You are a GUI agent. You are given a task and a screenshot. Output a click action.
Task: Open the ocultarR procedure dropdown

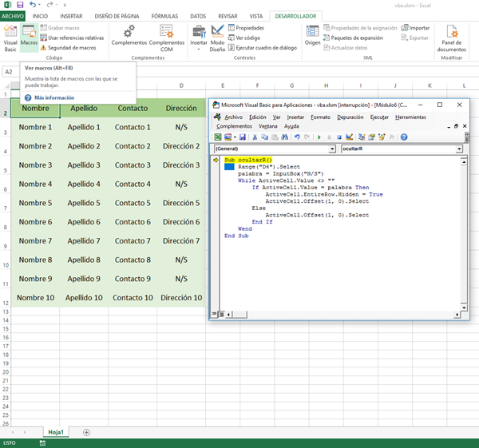[x=459, y=149]
